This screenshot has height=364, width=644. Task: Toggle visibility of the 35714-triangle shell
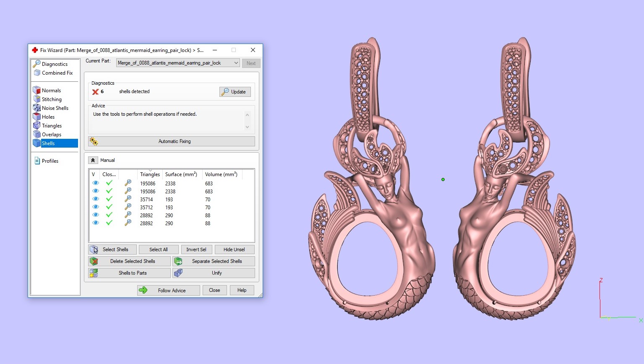96,199
